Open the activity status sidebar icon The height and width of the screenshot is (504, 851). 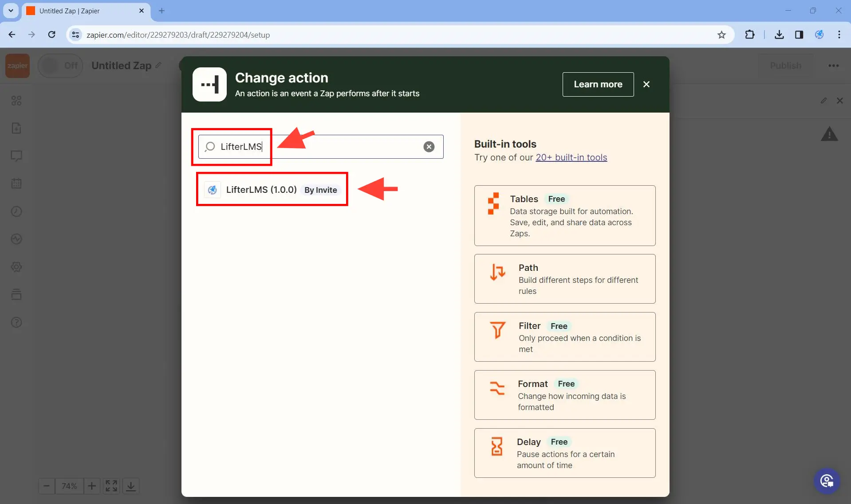pos(16,239)
